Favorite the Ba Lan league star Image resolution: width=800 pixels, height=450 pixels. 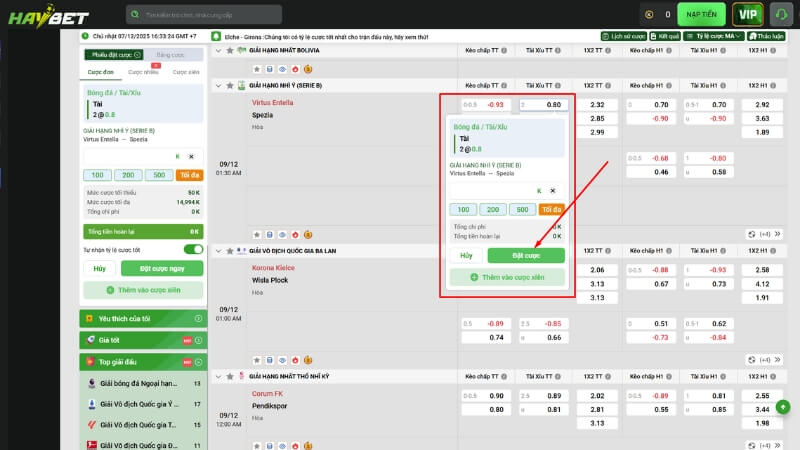[x=230, y=251]
